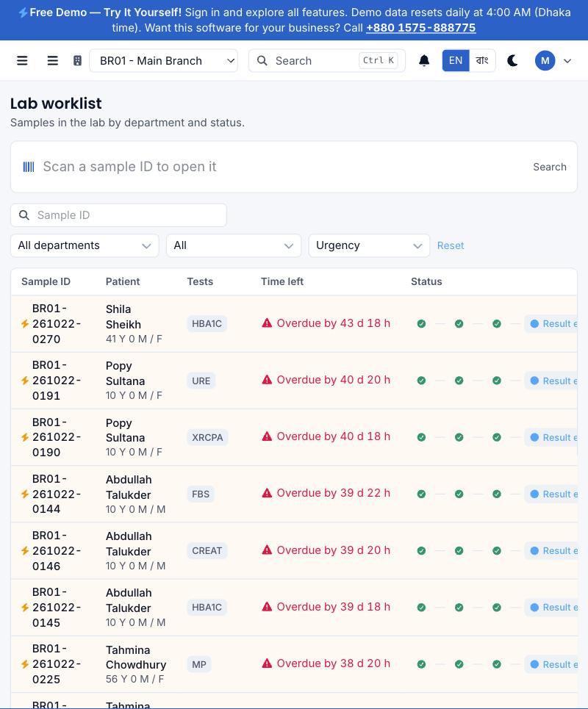Click magnifier icon in Sample ID filter
588x709 pixels.
click(24, 215)
